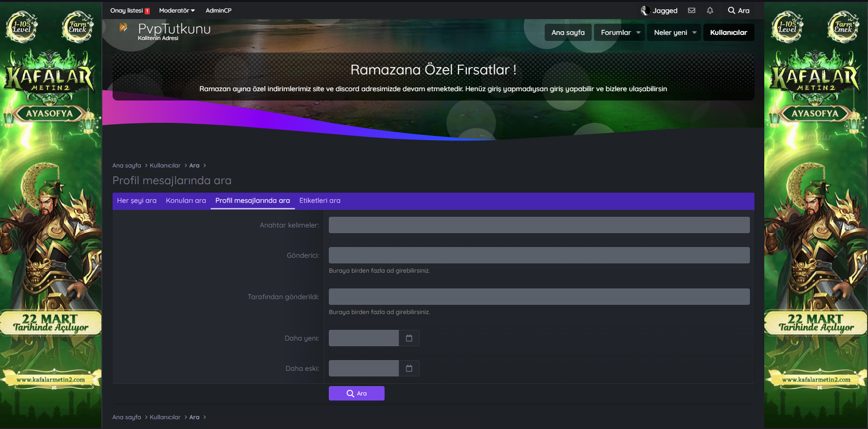
Task: Click the Jagged user avatar
Action: (646, 10)
